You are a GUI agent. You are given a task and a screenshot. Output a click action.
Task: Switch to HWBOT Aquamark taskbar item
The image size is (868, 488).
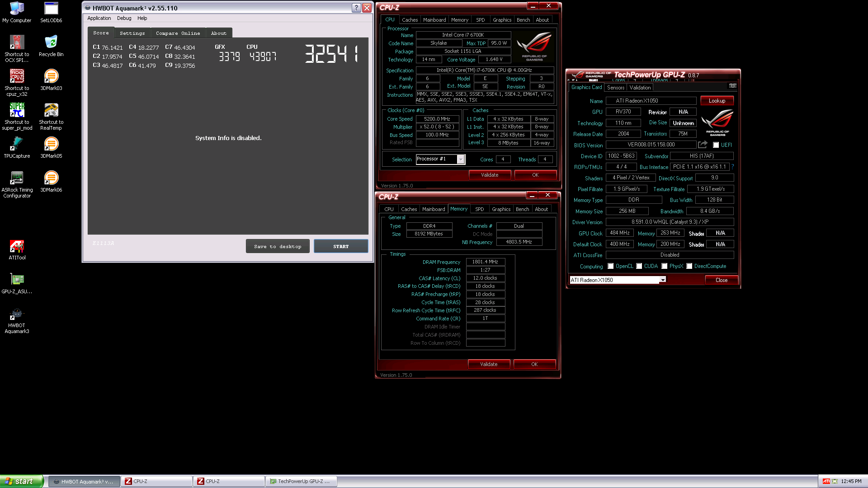84,481
